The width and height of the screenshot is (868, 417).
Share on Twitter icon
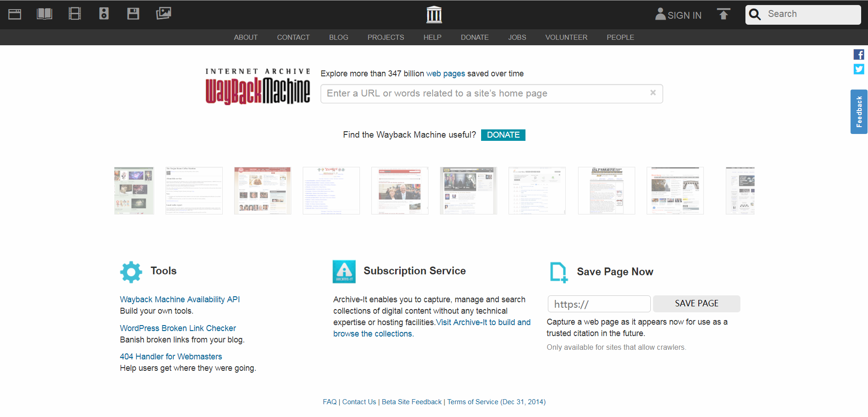tap(859, 69)
